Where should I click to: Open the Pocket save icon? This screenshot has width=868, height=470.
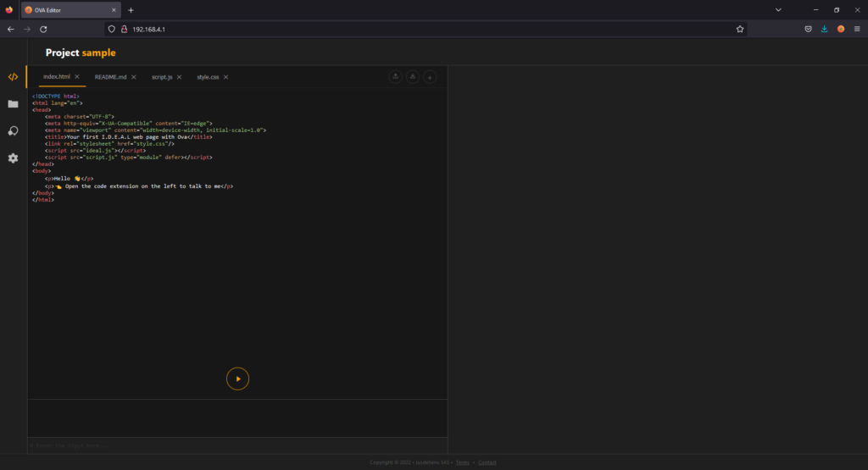pyautogui.click(x=808, y=30)
